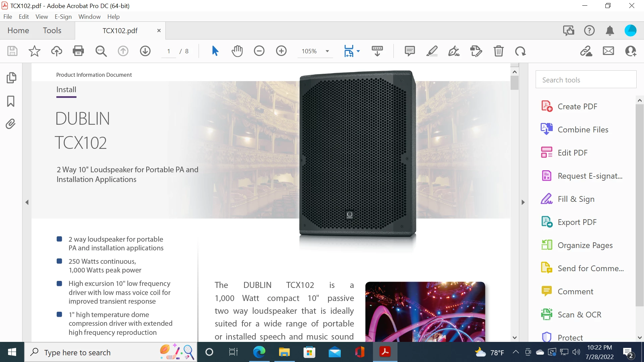Expand the Fit page options dropdown
This screenshot has height=362, width=644.
pyautogui.click(x=358, y=51)
